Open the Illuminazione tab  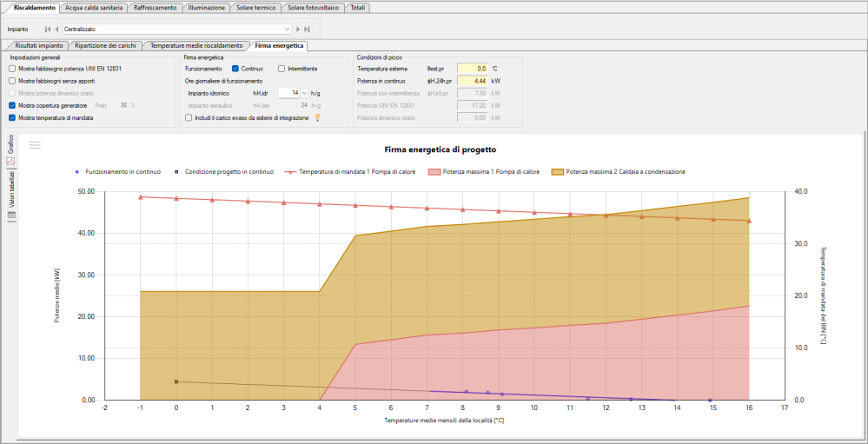(x=206, y=8)
